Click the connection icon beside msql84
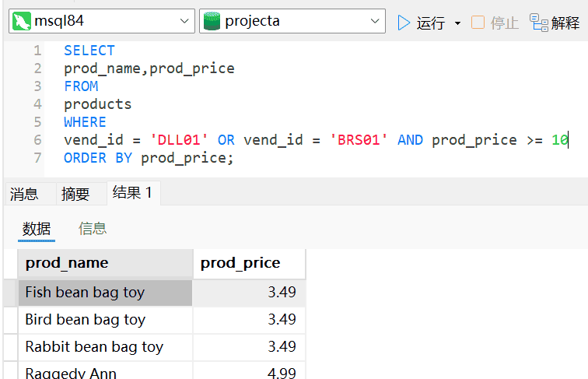The image size is (588, 379). [x=22, y=21]
